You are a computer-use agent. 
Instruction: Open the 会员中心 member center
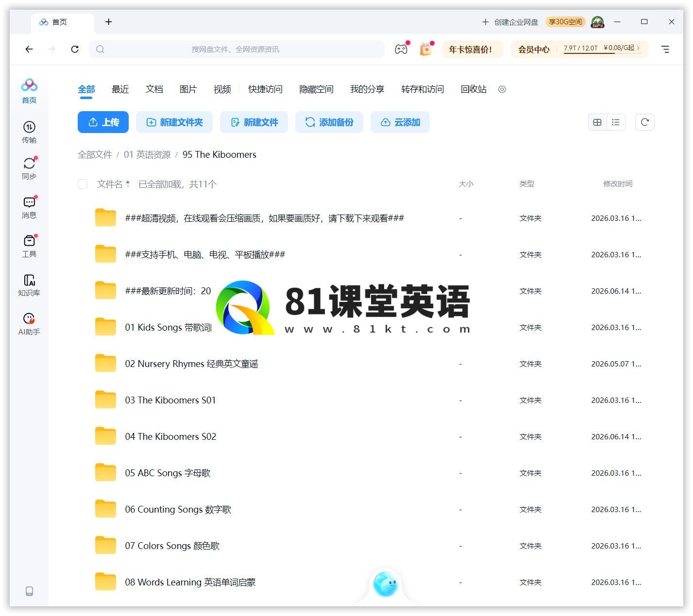534,49
